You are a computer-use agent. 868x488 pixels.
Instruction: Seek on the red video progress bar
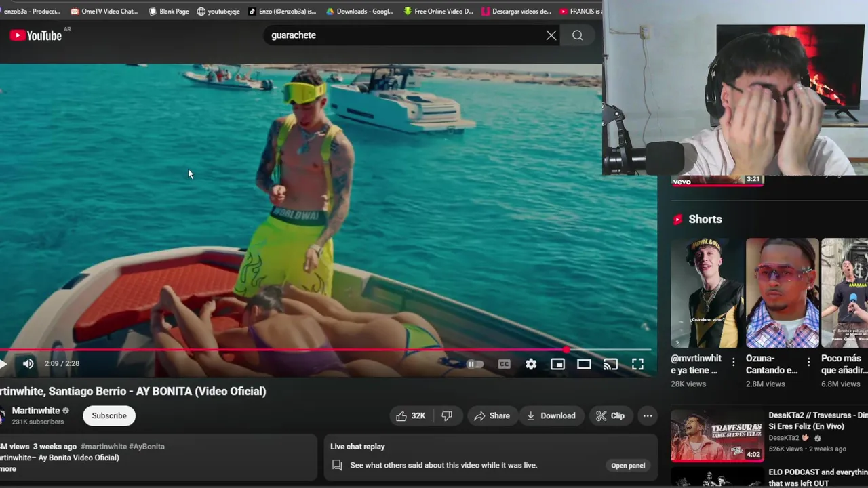pos(325,350)
